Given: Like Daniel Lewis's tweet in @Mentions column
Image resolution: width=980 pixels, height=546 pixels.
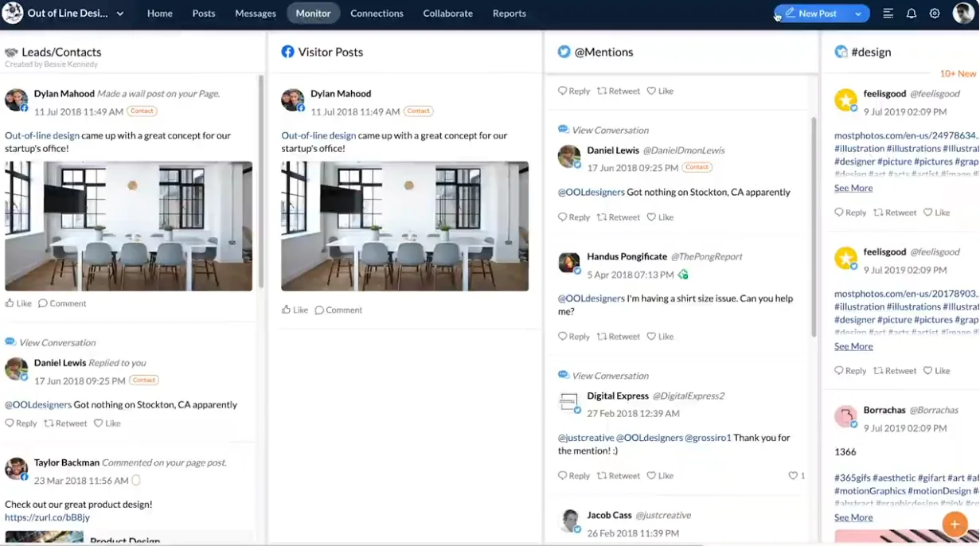Looking at the screenshot, I should click(x=660, y=217).
